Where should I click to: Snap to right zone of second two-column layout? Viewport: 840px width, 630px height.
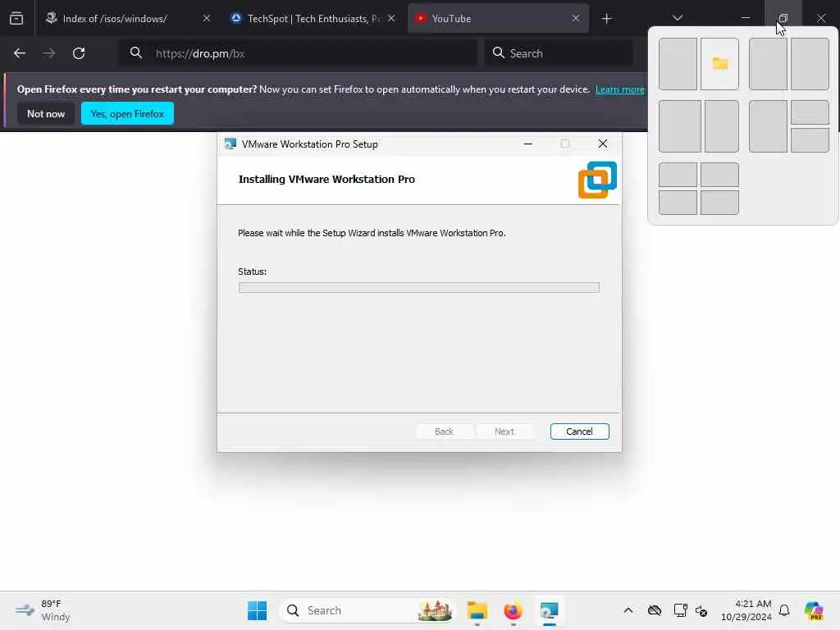tap(810, 64)
